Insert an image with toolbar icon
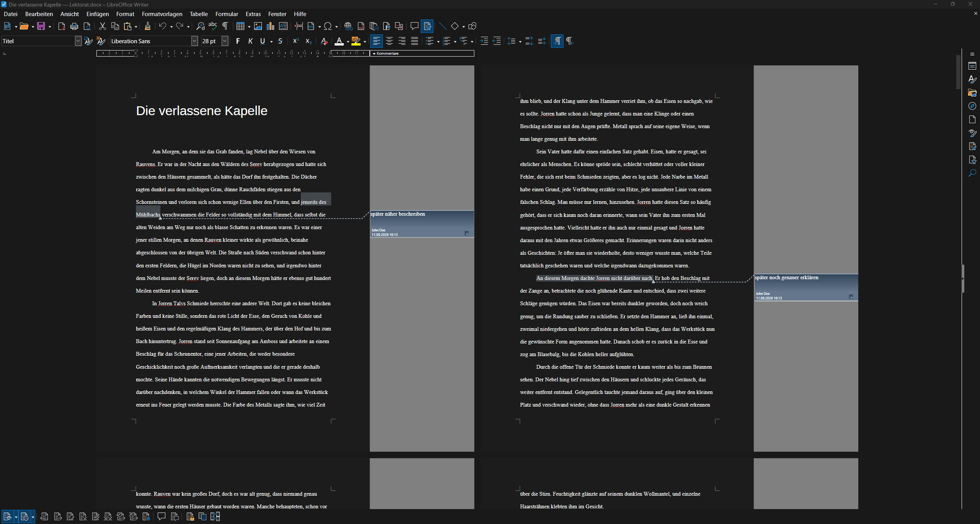The width and height of the screenshot is (980, 524). 258,26
